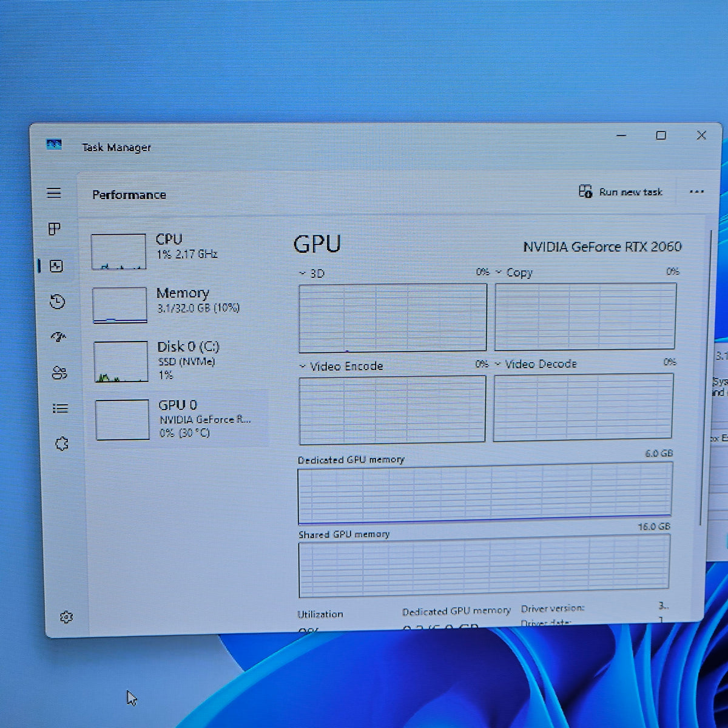
Task: Click inside the Video Encode graph
Action: click(x=393, y=410)
